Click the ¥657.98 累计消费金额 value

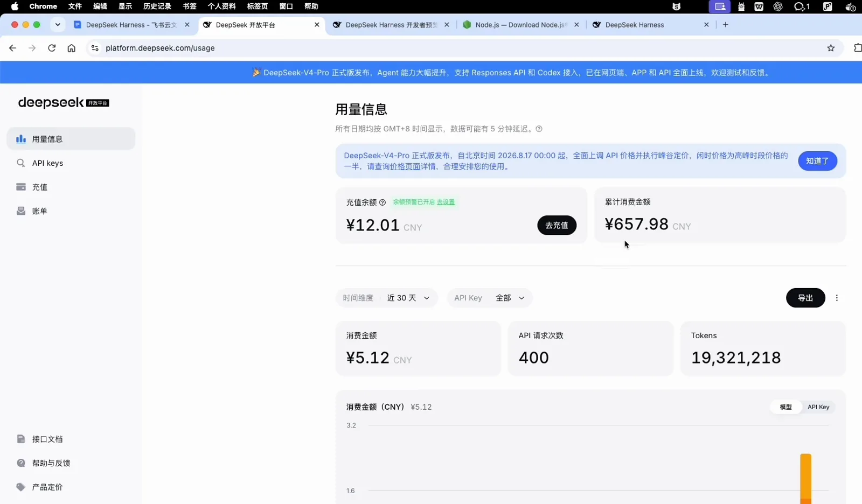[636, 224]
